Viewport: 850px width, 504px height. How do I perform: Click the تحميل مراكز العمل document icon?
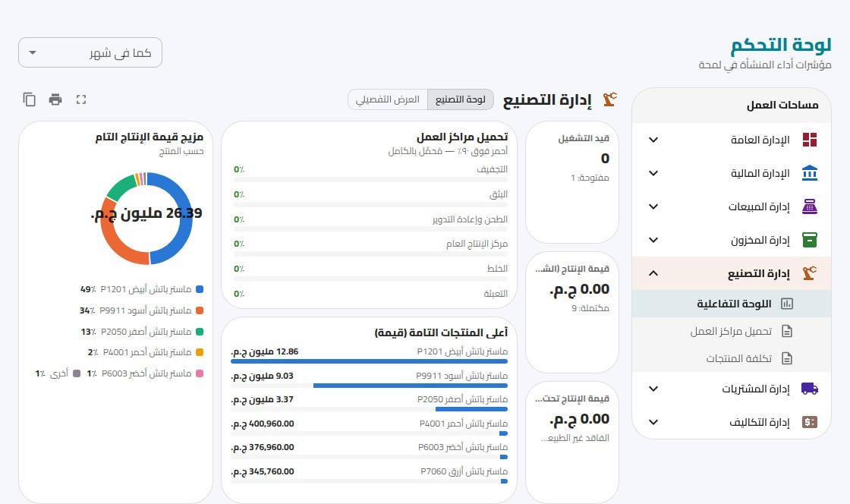point(786,331)
